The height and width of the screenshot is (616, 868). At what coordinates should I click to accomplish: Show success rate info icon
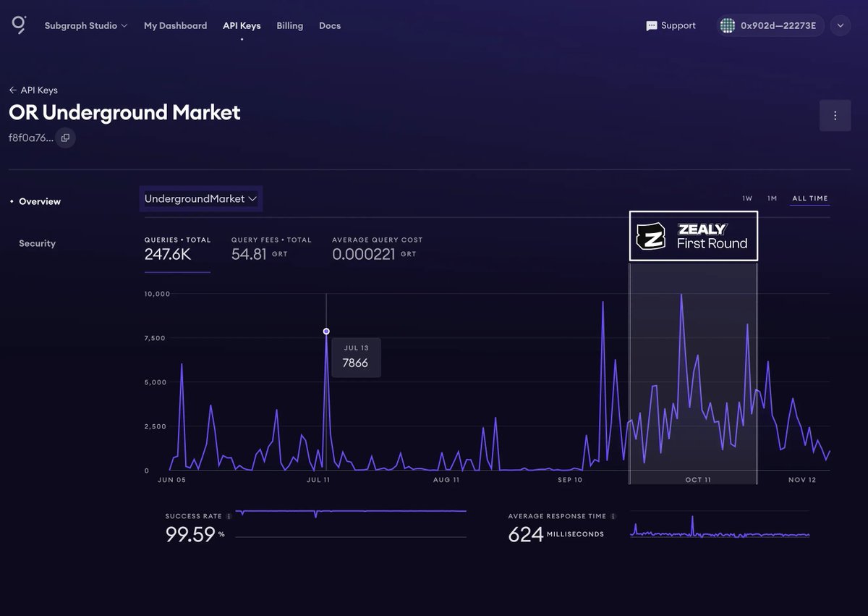pos(229,517)
